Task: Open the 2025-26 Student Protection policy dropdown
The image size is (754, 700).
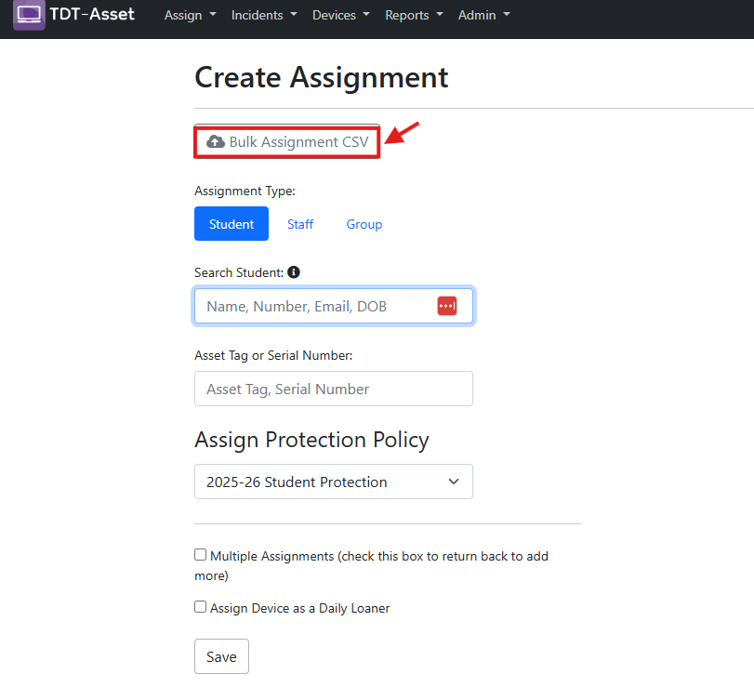Action: click(333, 482)
